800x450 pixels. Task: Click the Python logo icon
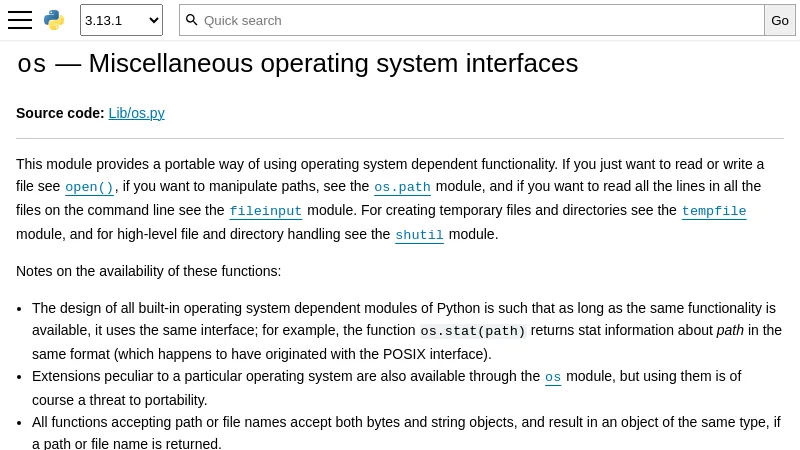pyautogui.click(x=54, y=20)
